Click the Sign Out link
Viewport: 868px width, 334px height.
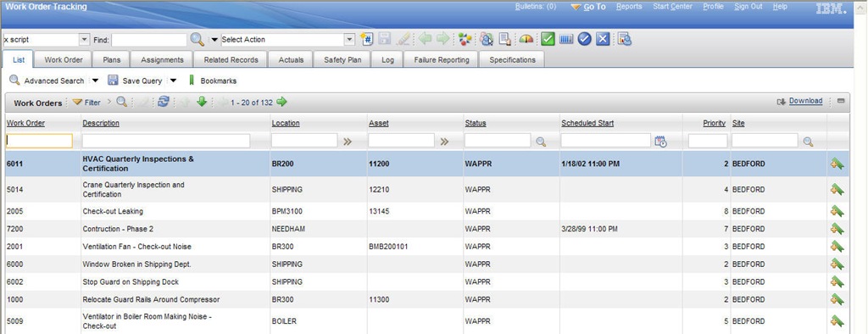748,7
